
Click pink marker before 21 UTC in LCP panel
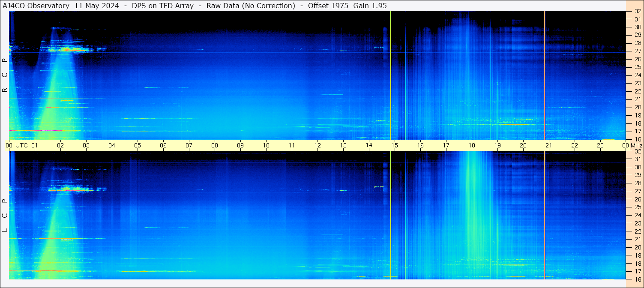coord(545,215)
